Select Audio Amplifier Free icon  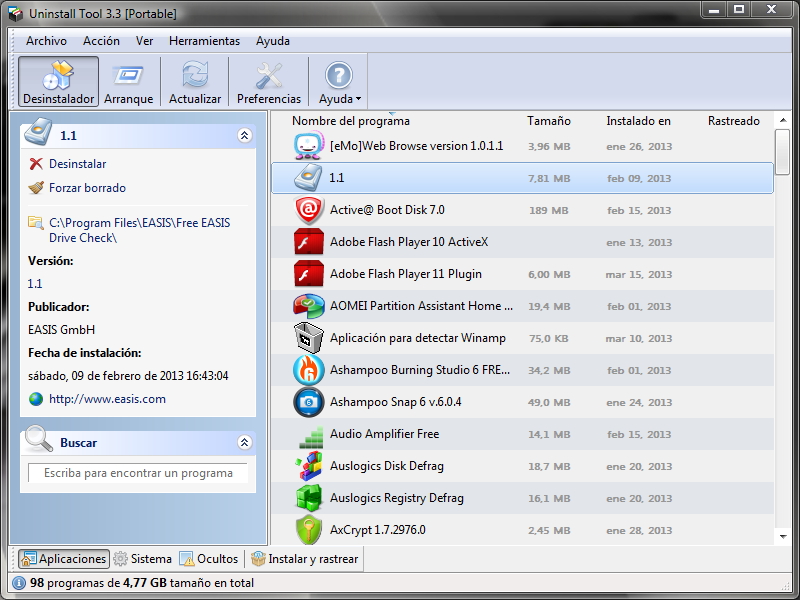pyautogui.click(x=311, y=436)
